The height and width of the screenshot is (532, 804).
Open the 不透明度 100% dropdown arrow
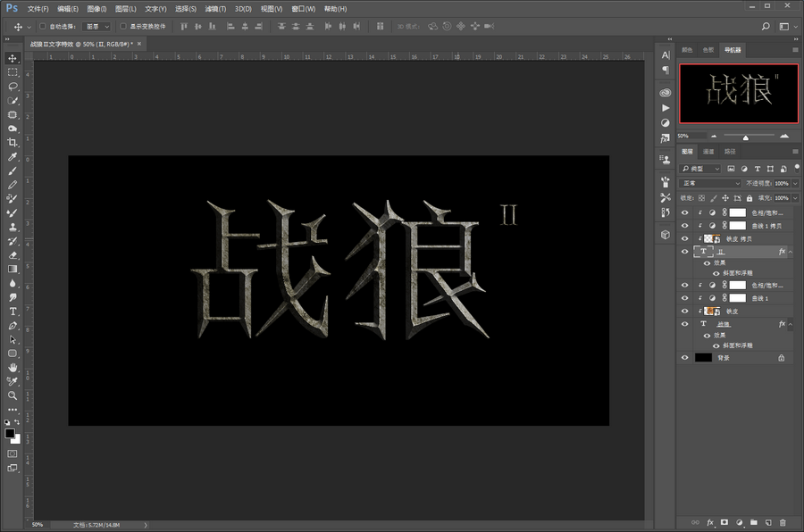pos(796,183)
